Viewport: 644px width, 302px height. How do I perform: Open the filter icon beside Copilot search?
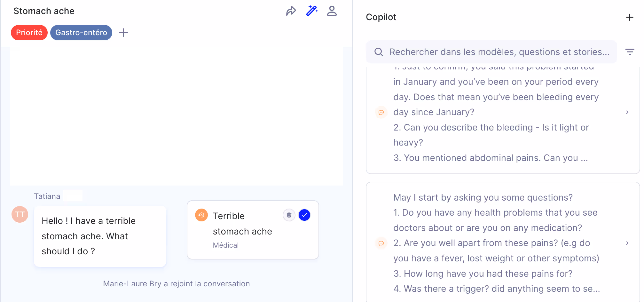pos(630,52)
